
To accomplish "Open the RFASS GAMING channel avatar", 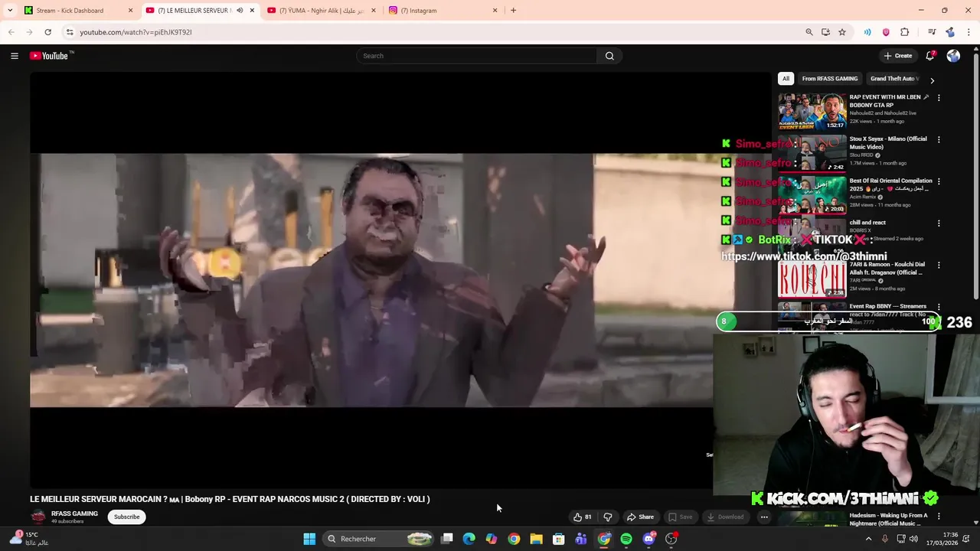I will [38, 517].
